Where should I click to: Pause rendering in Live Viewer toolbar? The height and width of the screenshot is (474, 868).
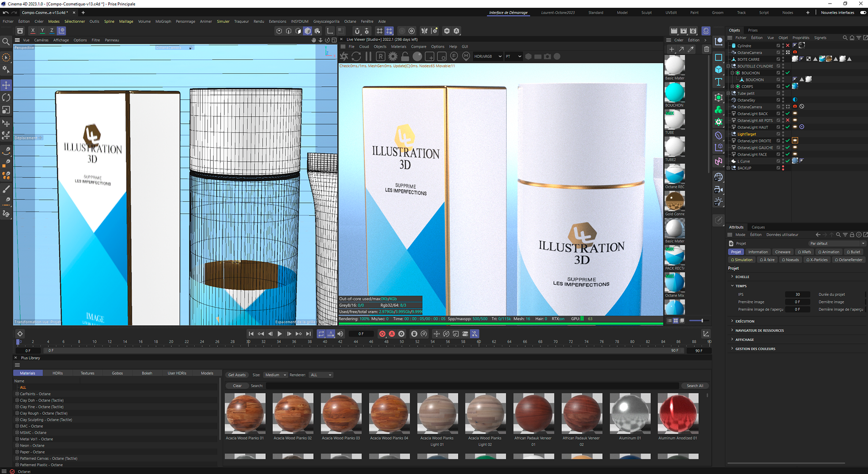pyautogui.click(x=368, y=56)
